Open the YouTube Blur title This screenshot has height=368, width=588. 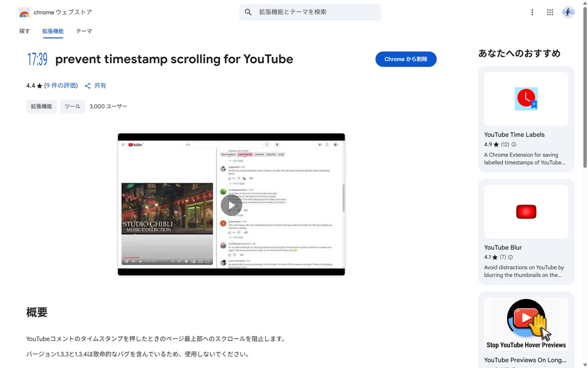[503, 247]
